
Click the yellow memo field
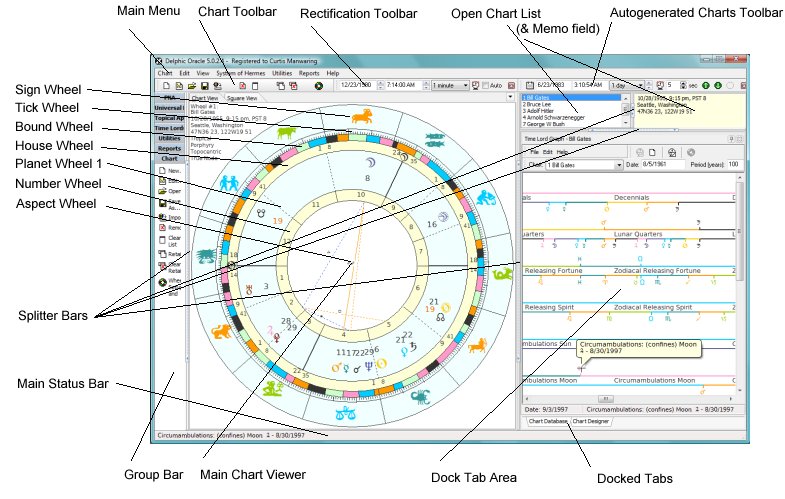click(x=689, y=111)
